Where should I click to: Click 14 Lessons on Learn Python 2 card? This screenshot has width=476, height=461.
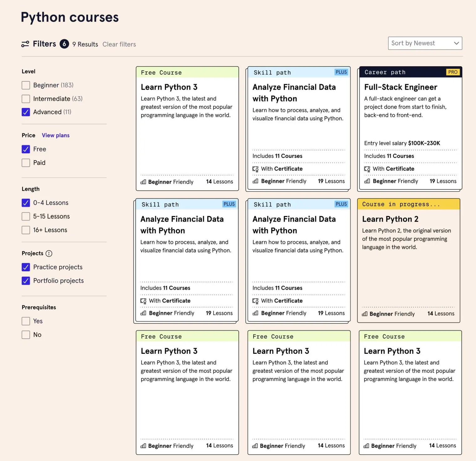pos(441,314)
